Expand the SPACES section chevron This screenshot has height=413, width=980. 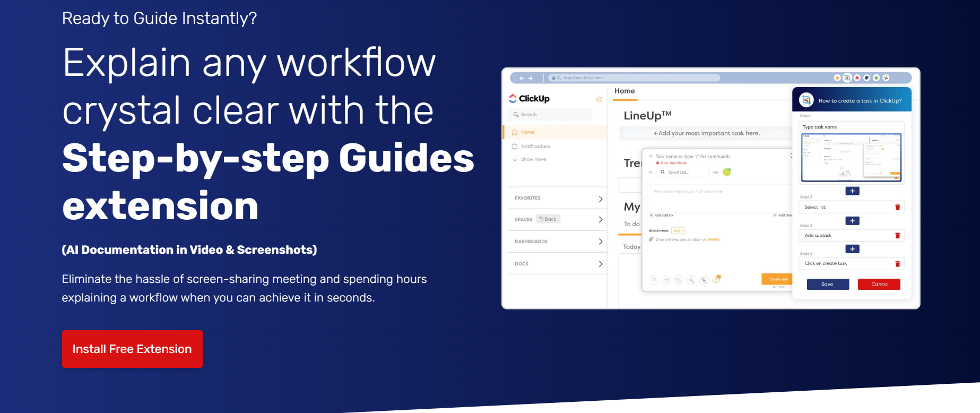click(x=601, y=220)
